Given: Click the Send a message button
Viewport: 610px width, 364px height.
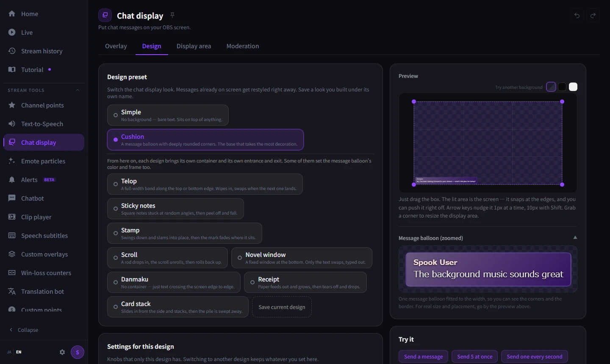Looking at the screenshot, I should pyautogui.click(x=423, y=356).
